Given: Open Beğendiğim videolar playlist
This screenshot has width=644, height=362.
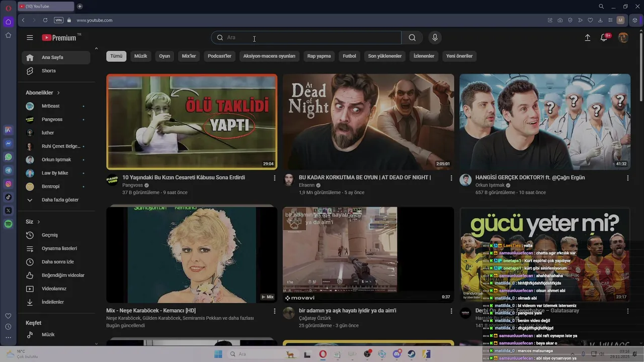Looking at the screenshot, I should (56, 275).
